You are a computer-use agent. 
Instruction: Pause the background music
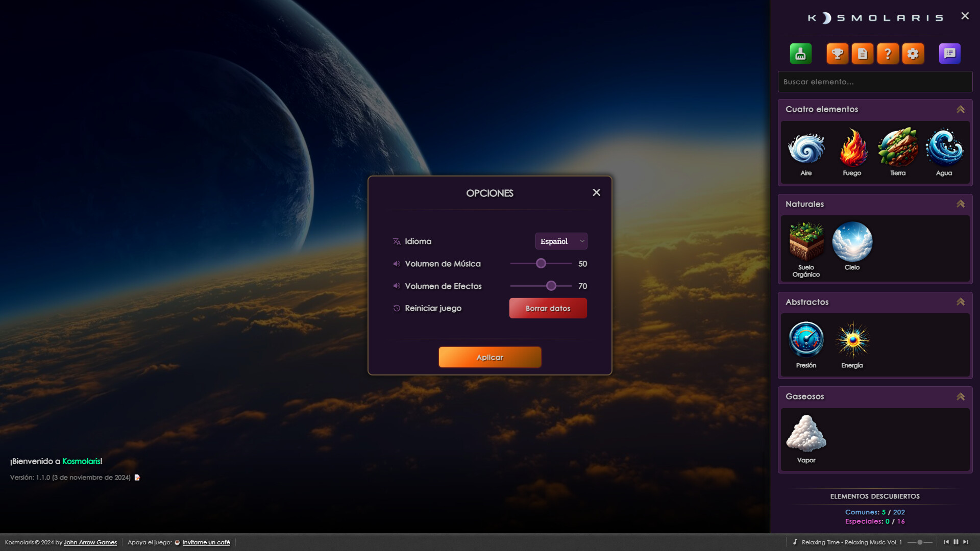pos(955,542)
